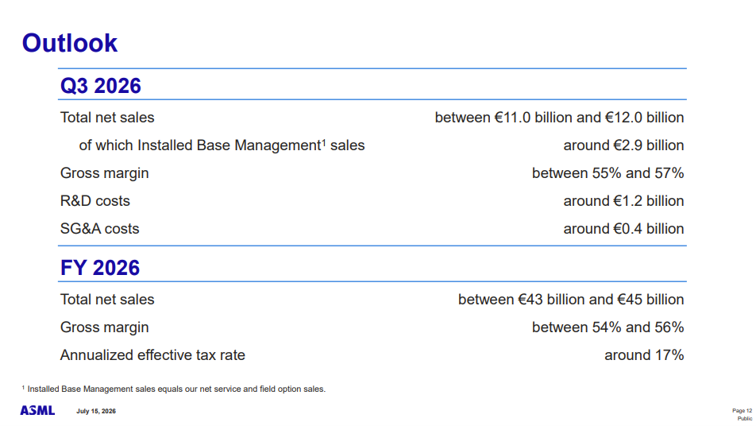Image resolution: width=756 pixels, height=426 pixels.
Task: Select the 'around €0.4 billion' value
Action: tap(623, 229)
